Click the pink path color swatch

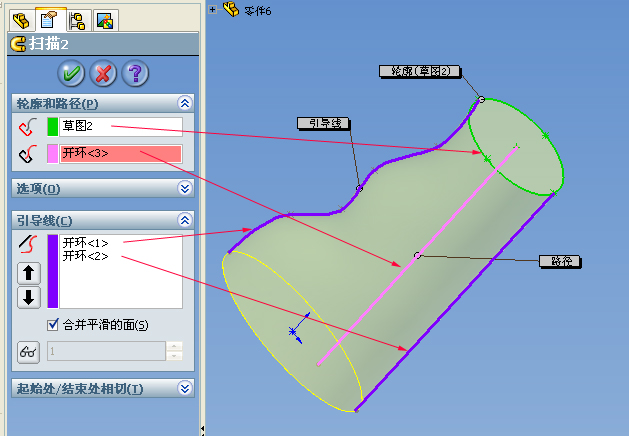pos(53,154)
